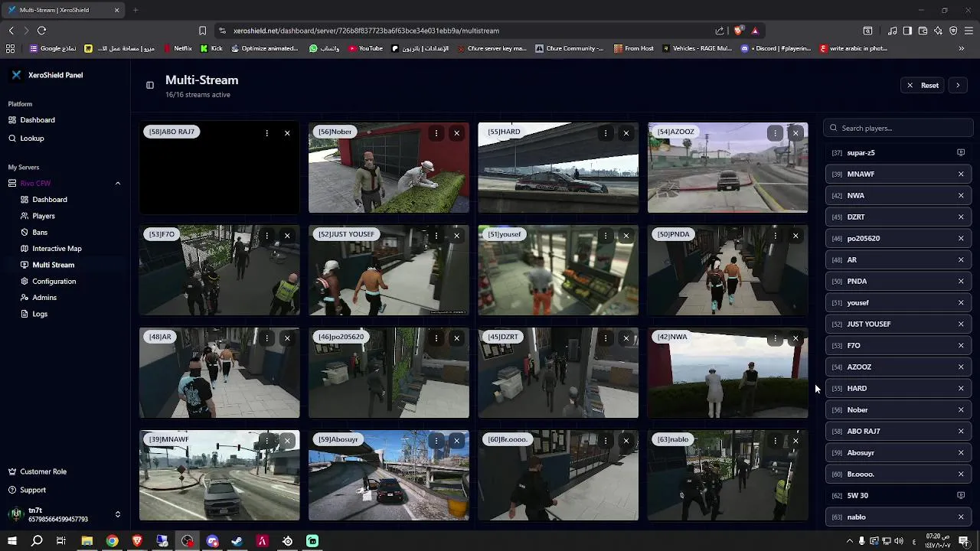The height and width of the screenshot is (551, 980).
Task: Open three-dot menu on [48]AR stream
Action: [x=266, y=338]
